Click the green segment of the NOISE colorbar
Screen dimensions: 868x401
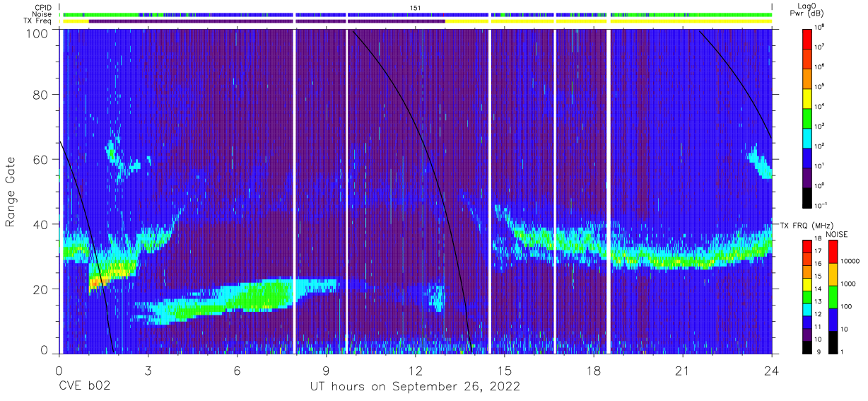pyautogui.click(x=833, y=297)
